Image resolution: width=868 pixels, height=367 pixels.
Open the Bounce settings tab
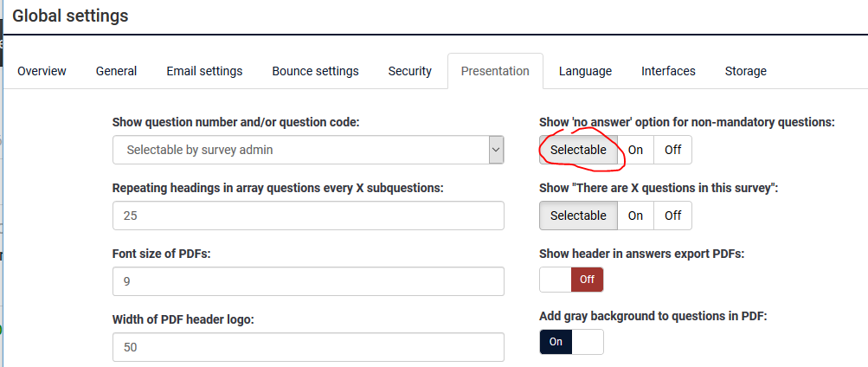(315, 71)
